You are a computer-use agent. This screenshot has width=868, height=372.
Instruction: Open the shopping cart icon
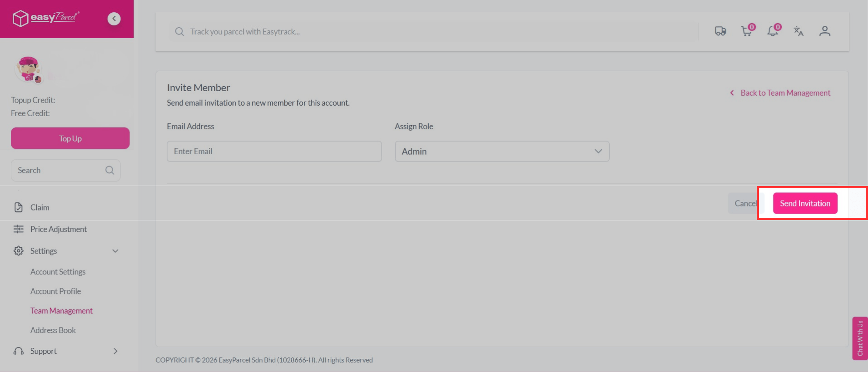point(746,31)
